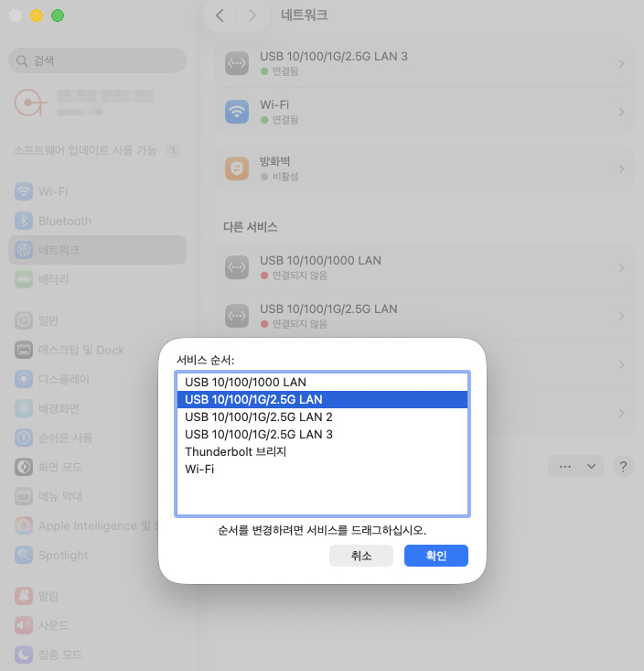This screenshot has height=671, width=644.
Task: Expand the firewall row chevron
Action: 621,168
